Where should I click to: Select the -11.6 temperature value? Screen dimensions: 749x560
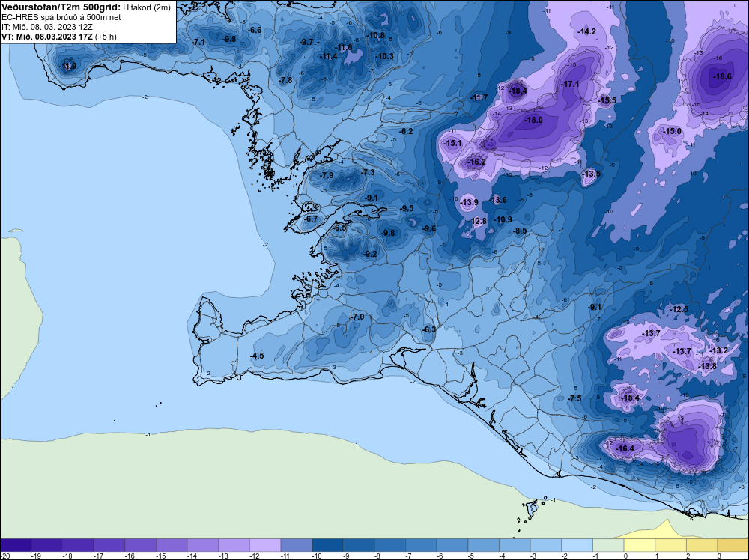[344, 47]
